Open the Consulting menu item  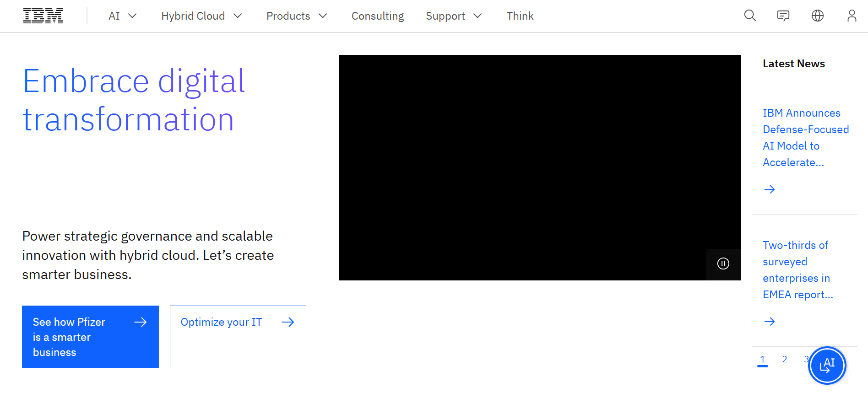378,16
